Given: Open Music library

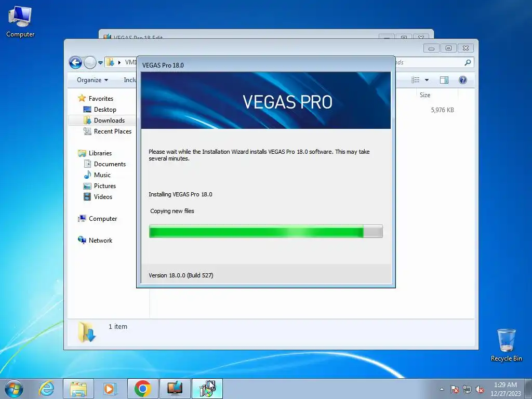Looking at the screenshot, I should pos(102,175).
